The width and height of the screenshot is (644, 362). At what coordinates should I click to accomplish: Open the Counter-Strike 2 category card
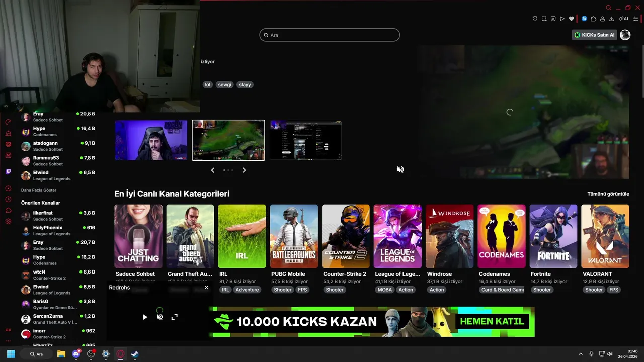pyautogui.click(x=346, y=236)
